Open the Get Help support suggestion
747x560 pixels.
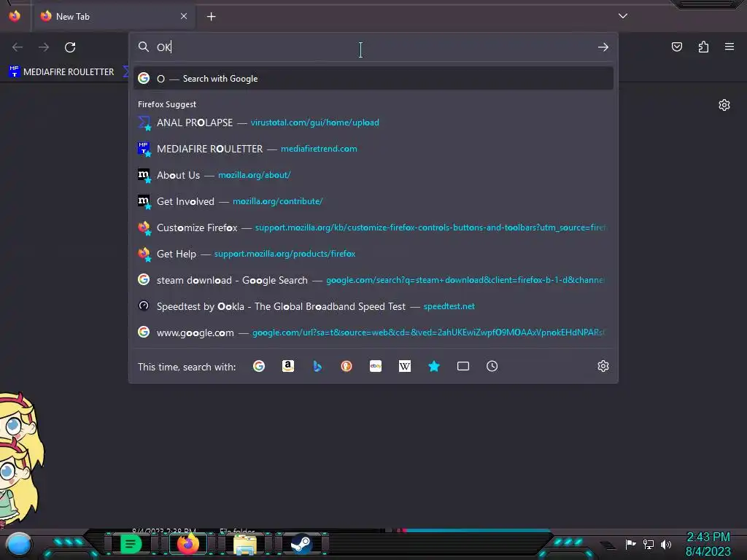coord(373,254)
